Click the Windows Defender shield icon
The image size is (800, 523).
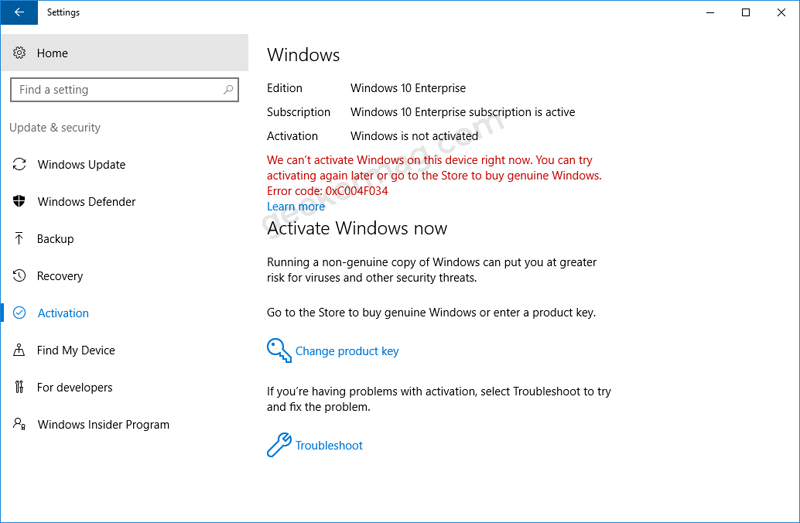(x=19, y=202)
